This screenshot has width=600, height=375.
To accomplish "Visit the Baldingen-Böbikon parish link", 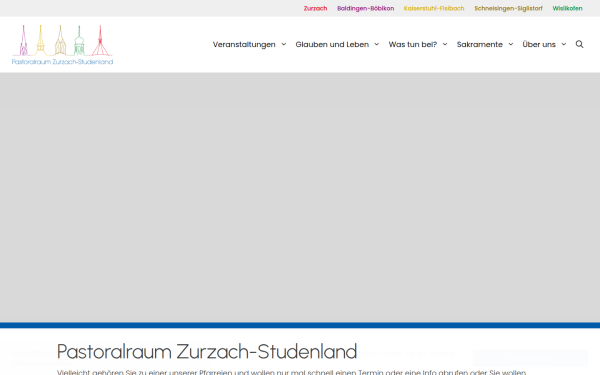I will pyautogui.click(x=365, y=8).
